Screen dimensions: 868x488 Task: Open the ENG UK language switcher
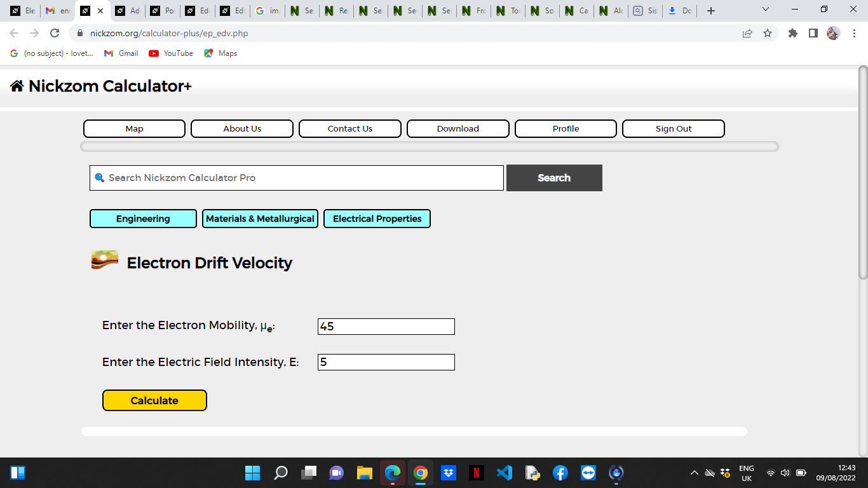pos(747,473)
